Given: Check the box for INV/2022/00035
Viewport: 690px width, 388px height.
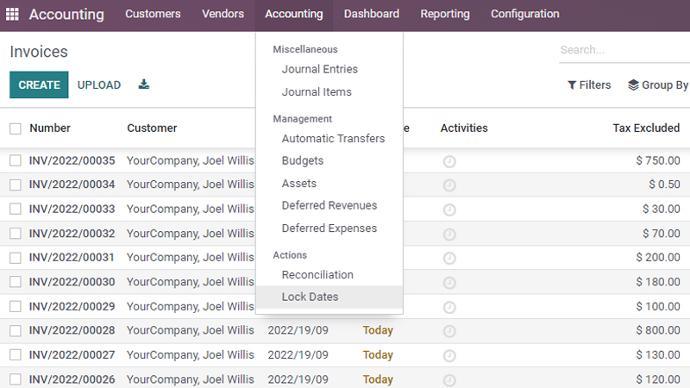Looking at the screenshot, I should (15, 161).
